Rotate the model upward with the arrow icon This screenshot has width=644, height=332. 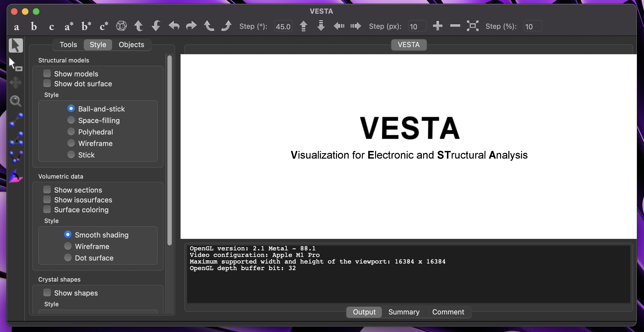pos(138,26)
